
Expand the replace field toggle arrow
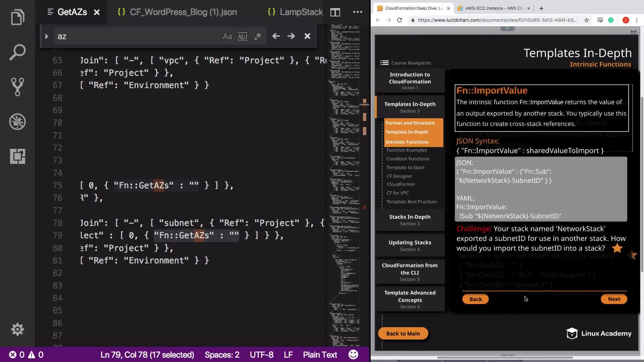[47, 36]
